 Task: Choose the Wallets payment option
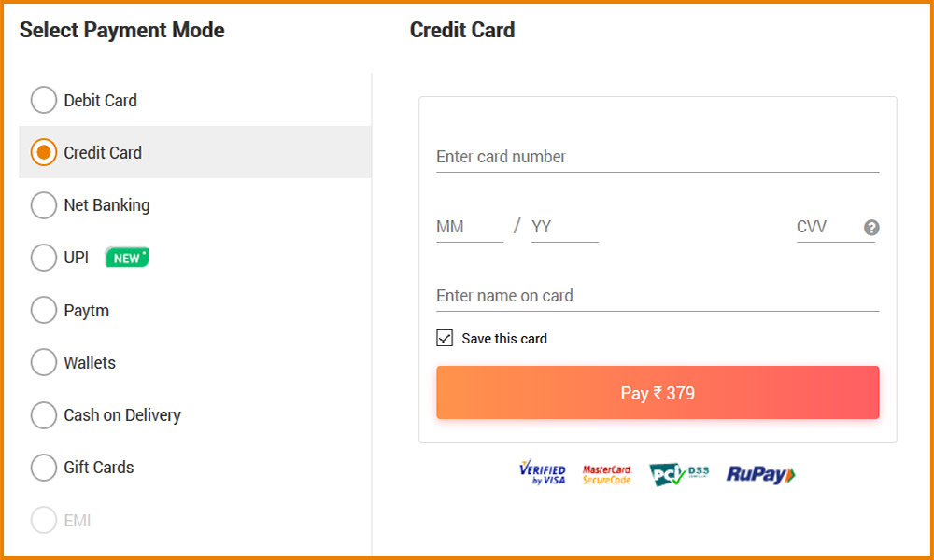click(44, 363)
